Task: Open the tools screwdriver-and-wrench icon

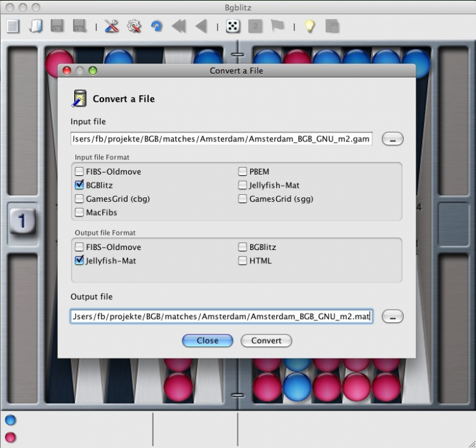Action: [x=112, y=27]
